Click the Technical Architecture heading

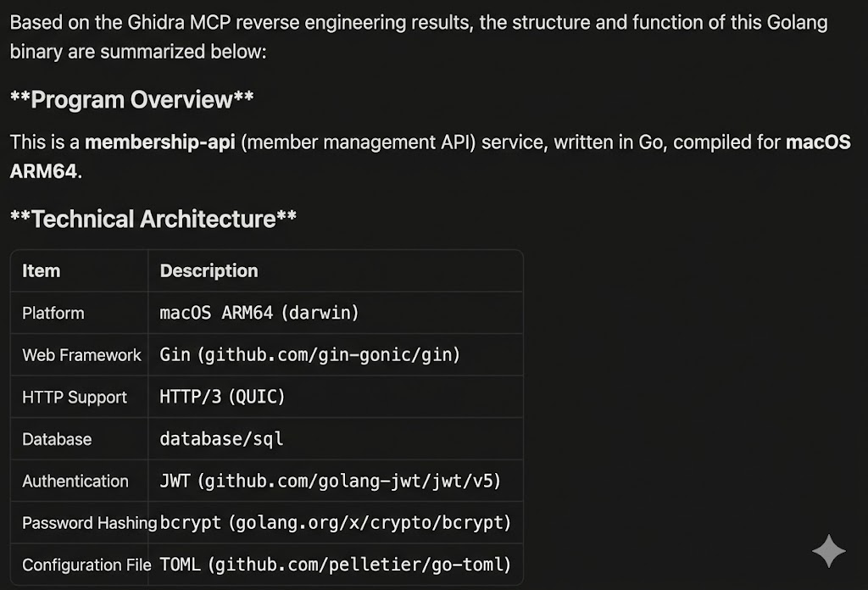point(153,220)
